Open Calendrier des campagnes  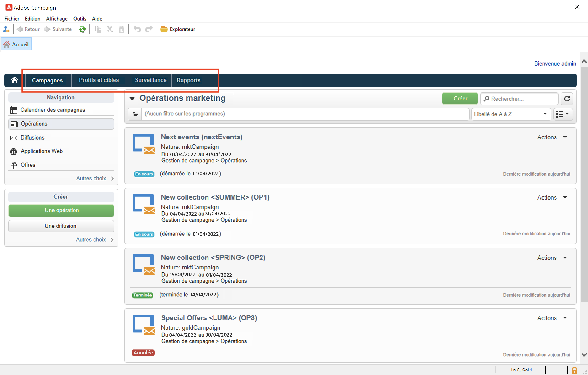coord(53,110)
